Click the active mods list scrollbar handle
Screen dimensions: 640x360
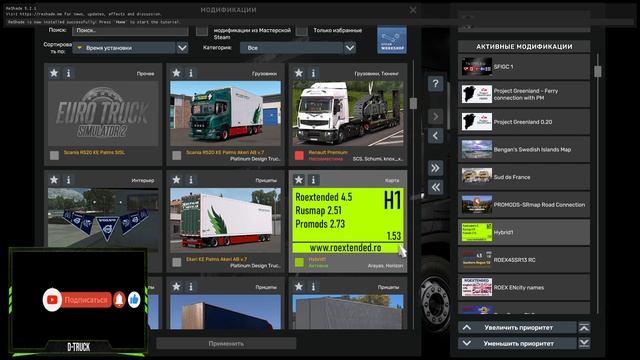tap(598, 71)
